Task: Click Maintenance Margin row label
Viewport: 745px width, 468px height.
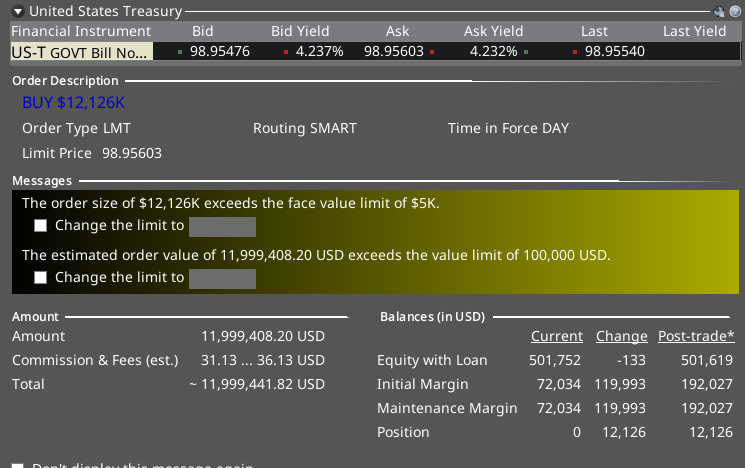Action: [447, 409]
